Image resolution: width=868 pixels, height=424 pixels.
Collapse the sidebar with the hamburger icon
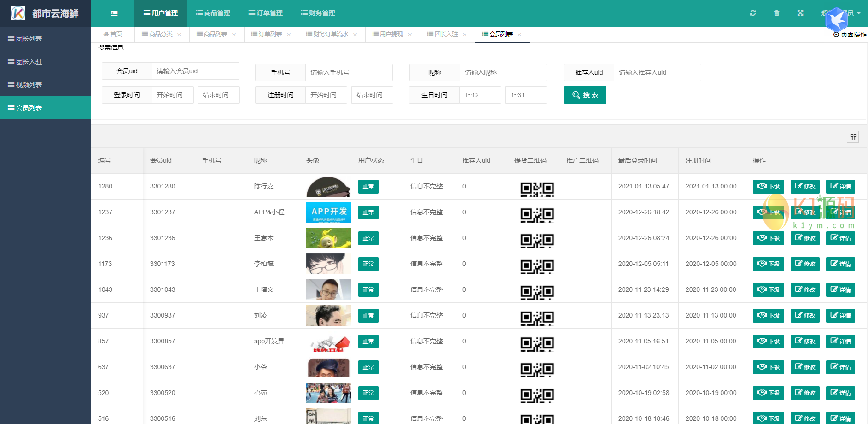tap(114, 13)
